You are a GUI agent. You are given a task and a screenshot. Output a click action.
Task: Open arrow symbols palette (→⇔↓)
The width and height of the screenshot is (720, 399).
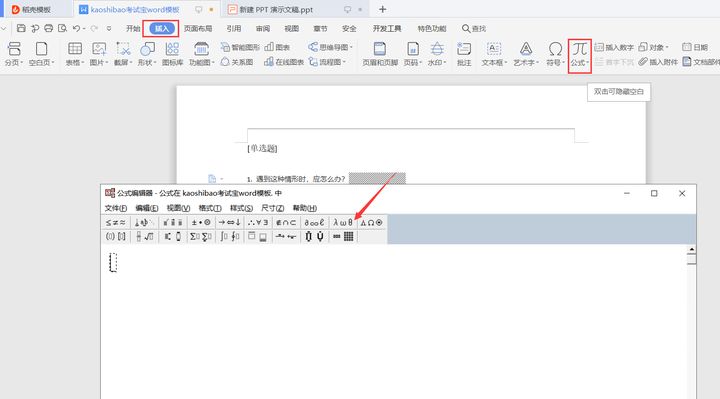229,222
